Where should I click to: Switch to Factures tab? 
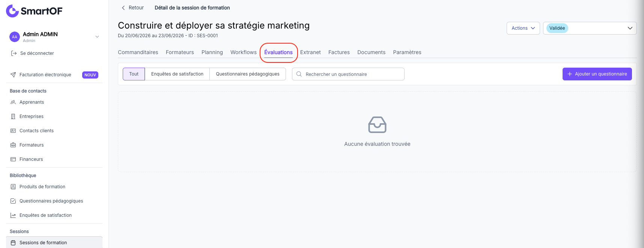[339, 52]
